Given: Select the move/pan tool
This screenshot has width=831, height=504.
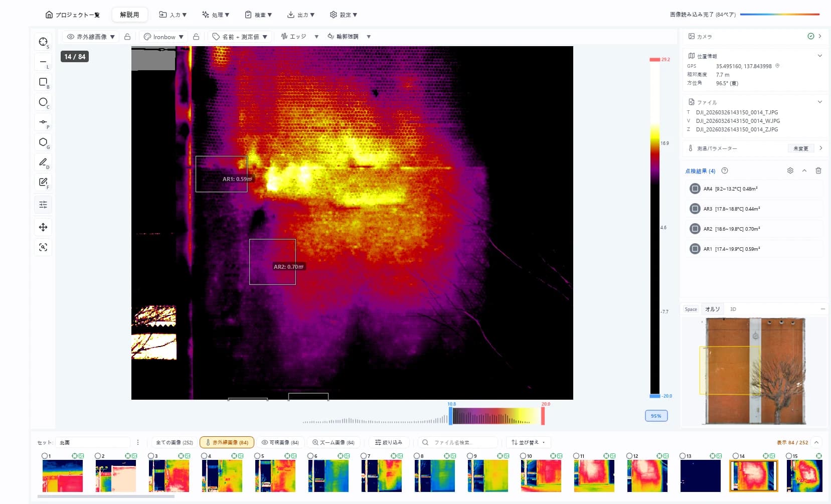Looking at the screenshot, I should pos(43,227).
